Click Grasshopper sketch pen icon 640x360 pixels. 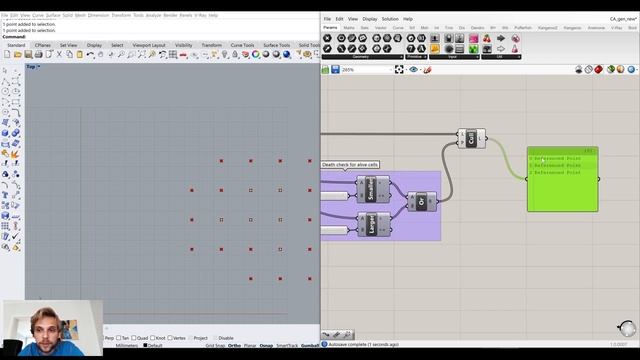(x=427, y=70)
